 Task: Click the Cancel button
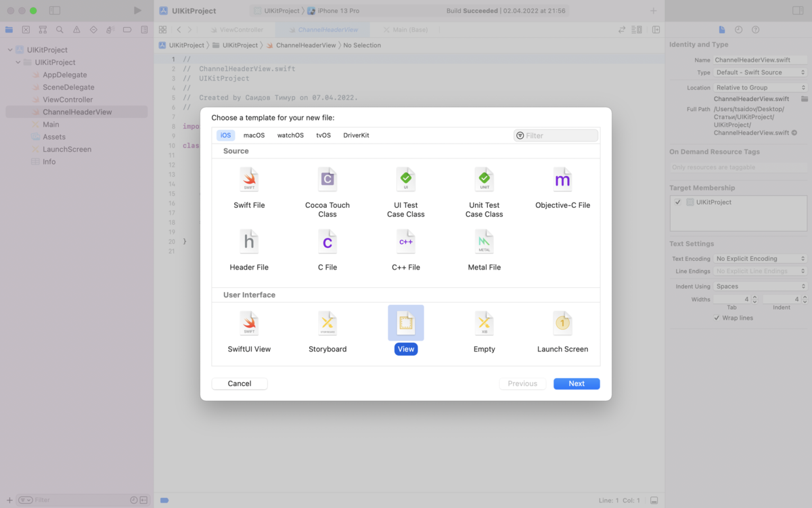coord(240,383)
